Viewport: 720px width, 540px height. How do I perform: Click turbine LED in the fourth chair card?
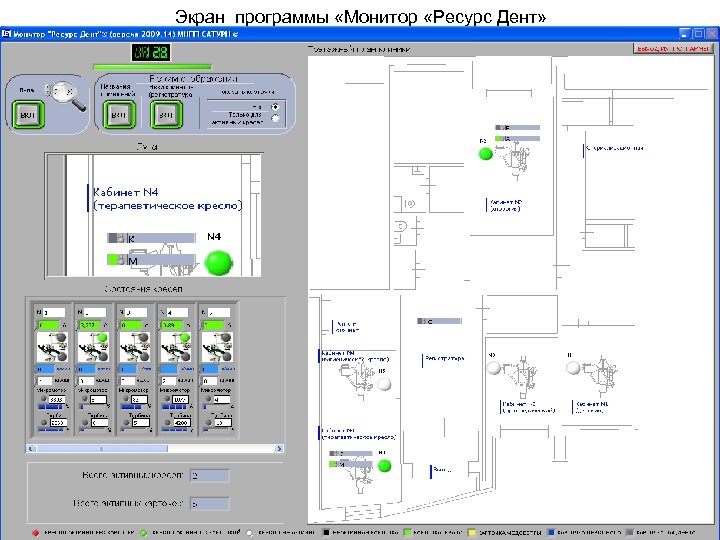click(168, 422)
